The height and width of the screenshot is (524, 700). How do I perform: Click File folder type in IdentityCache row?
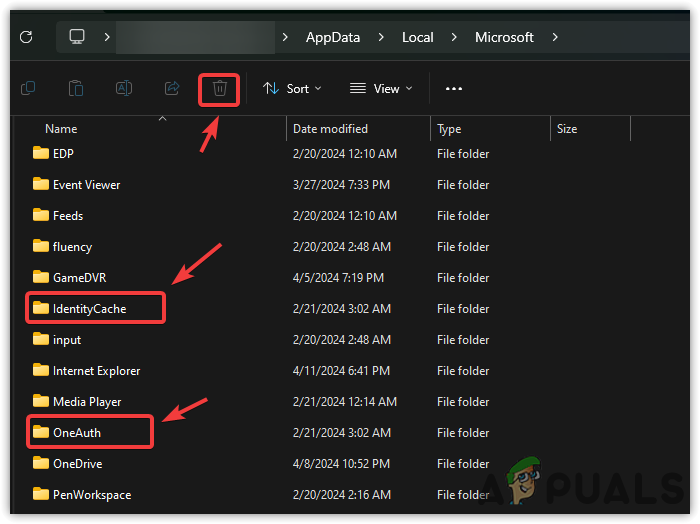point(463,309)
